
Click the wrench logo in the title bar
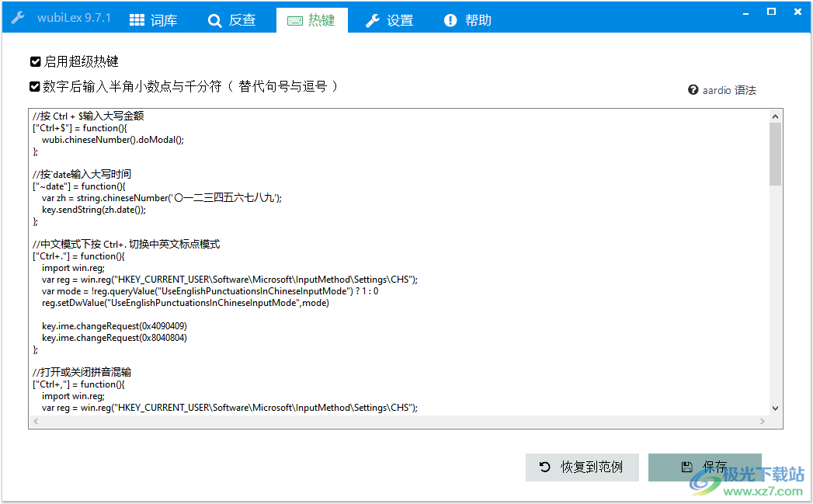[18, 16]
